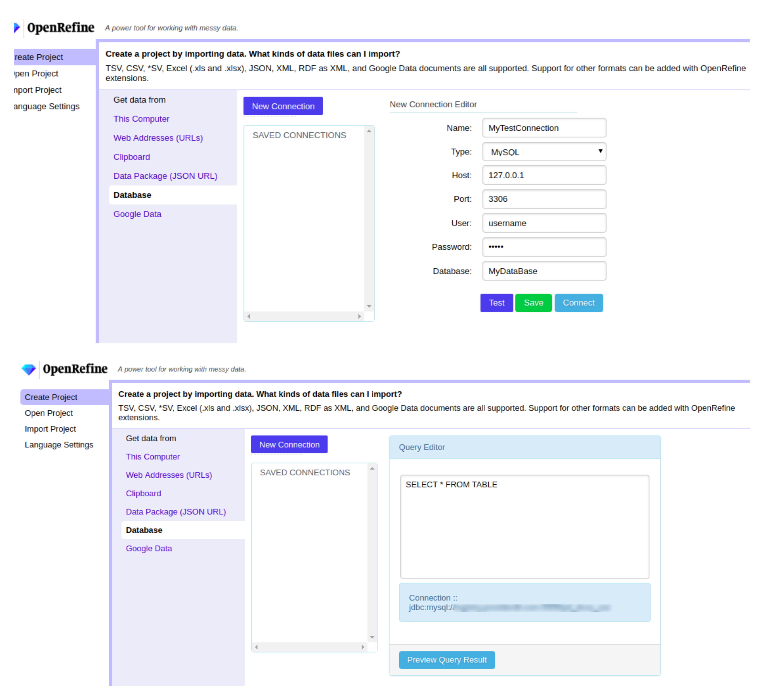Click scroll-left arrow in bottom saved connections list
764x700 pixels.
tap(257, 647)
